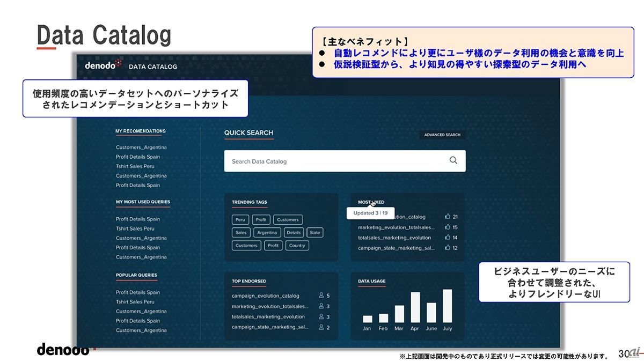Click the Jan bar in Data Usage chart
644x362 pixels.
(x=367, y=319)
